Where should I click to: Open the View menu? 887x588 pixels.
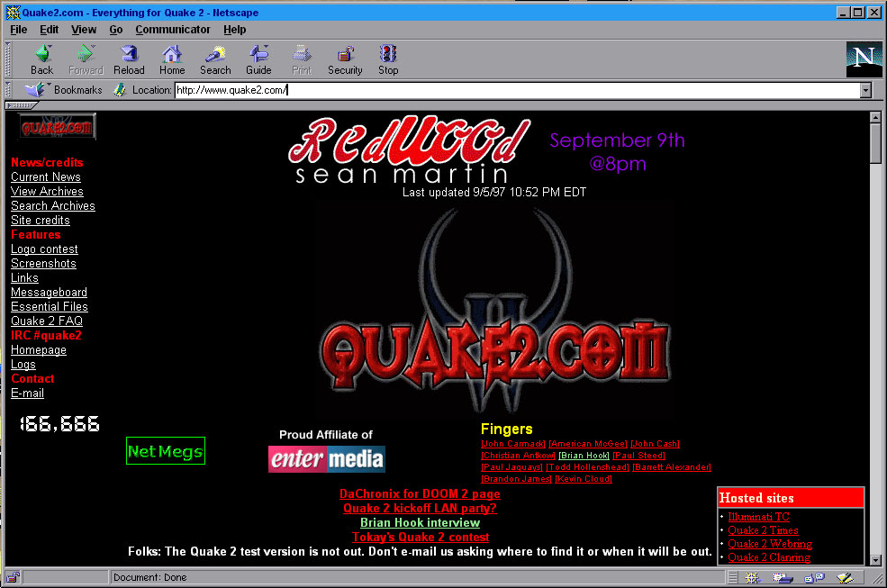tap(84, 30)
